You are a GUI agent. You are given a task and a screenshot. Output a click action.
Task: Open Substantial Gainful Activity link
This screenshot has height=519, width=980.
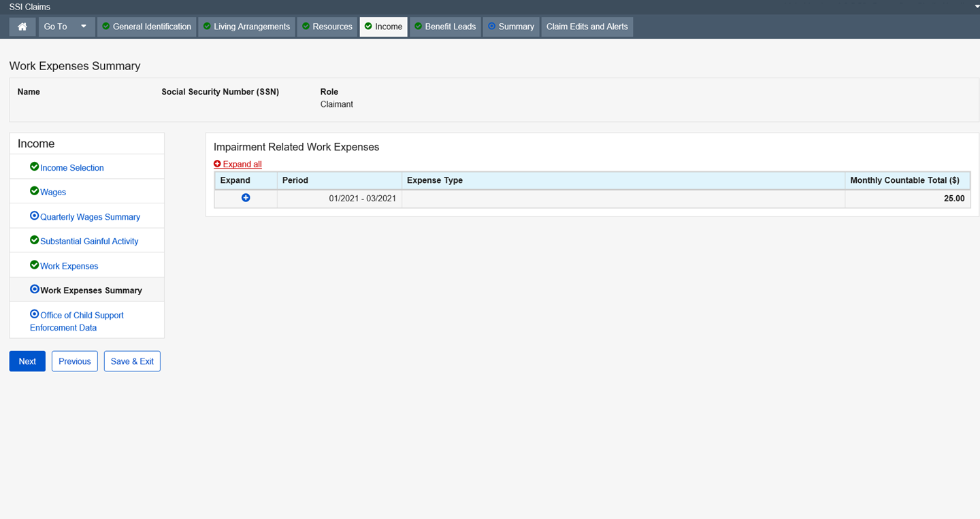point(88,241)
